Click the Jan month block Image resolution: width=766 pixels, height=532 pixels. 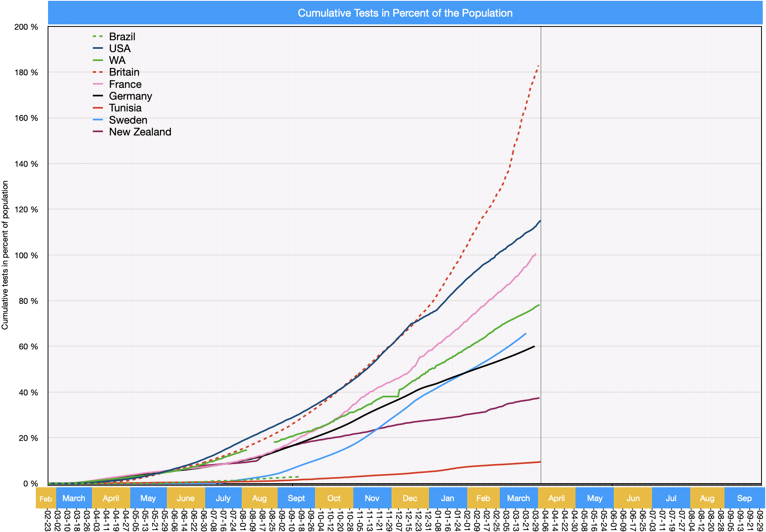pyautogui.click(x=447, y=498)
